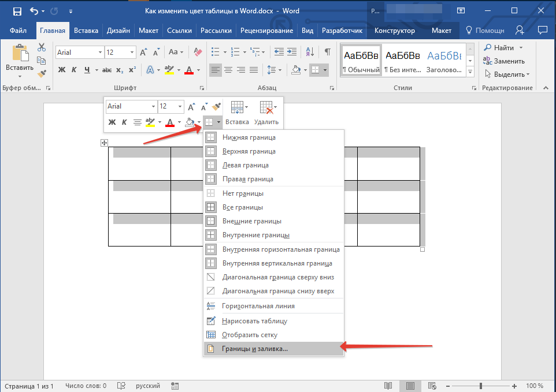Toggle Bold (Ж) in the ribbon
Screen dimensions: 556x392
[62, 70]
